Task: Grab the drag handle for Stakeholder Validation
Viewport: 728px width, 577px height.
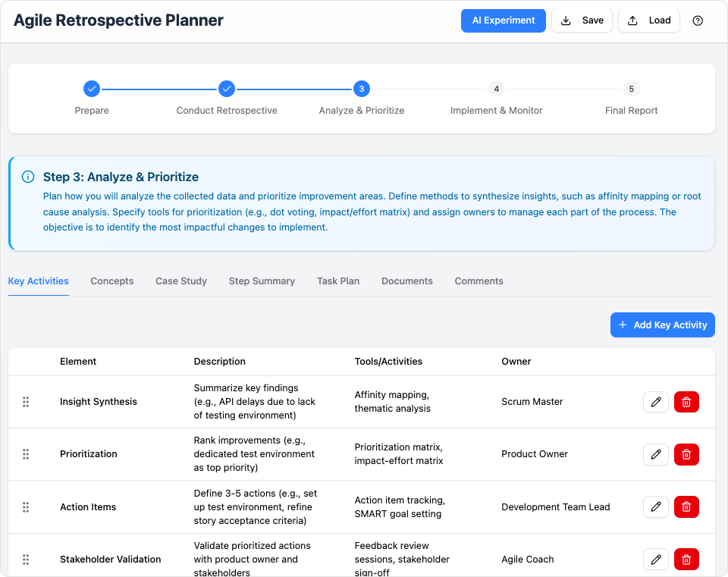Action: pyautogui.click(x=26, y=560)
